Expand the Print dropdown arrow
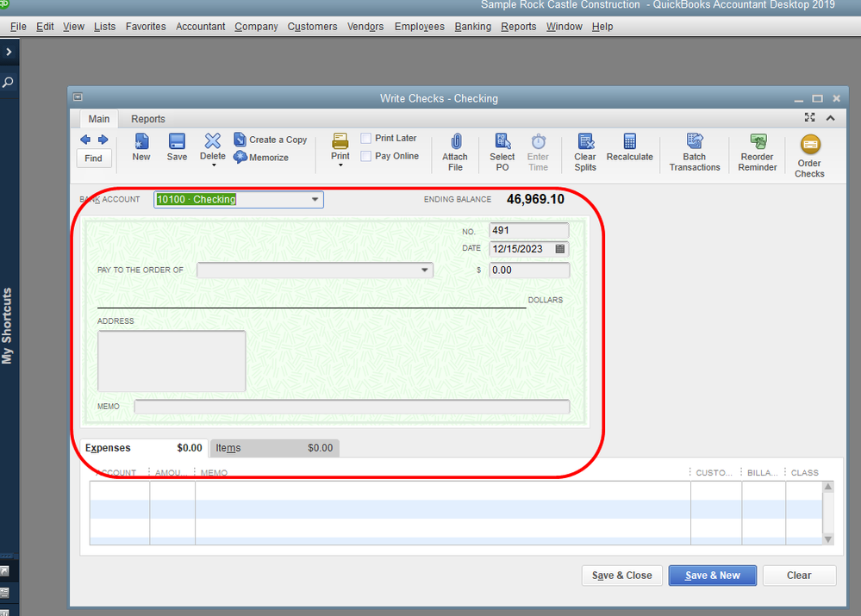The height and width of the screenshot is (616, 861). point(340,165)
